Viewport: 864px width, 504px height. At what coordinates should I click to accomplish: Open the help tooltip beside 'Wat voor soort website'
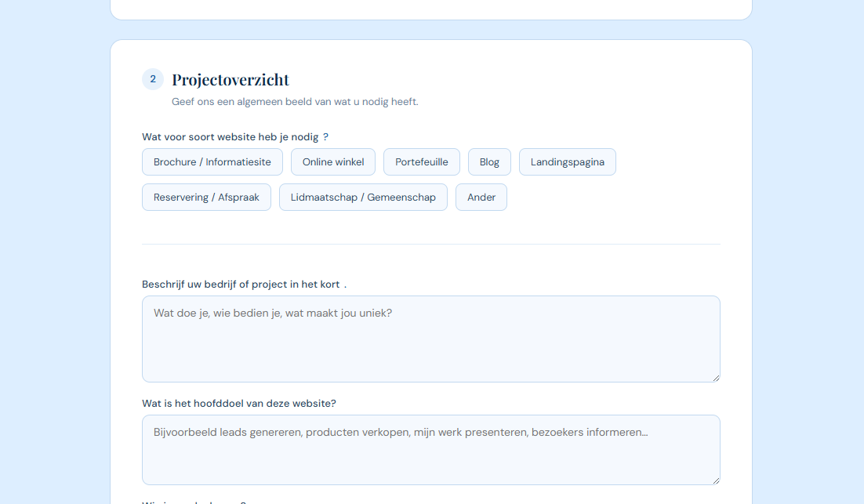tap(326, 136)
